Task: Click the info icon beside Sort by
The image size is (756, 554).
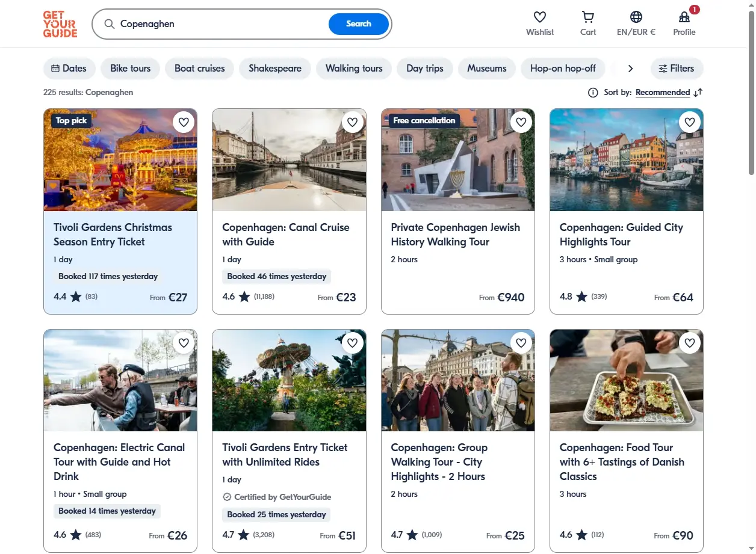Action: point(593,93)
